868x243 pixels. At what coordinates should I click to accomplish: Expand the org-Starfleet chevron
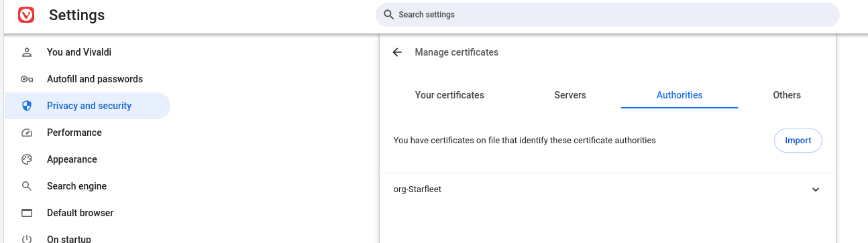tap(816, 189)
